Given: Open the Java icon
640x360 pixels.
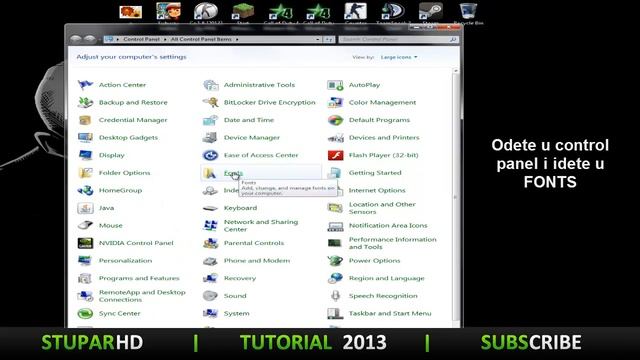Looking at the screenshot, I should click(85, 208).
